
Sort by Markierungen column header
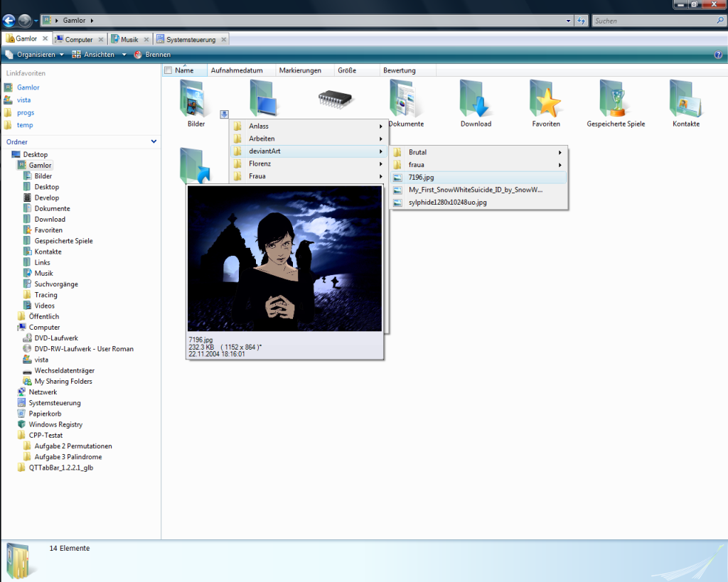304,70
